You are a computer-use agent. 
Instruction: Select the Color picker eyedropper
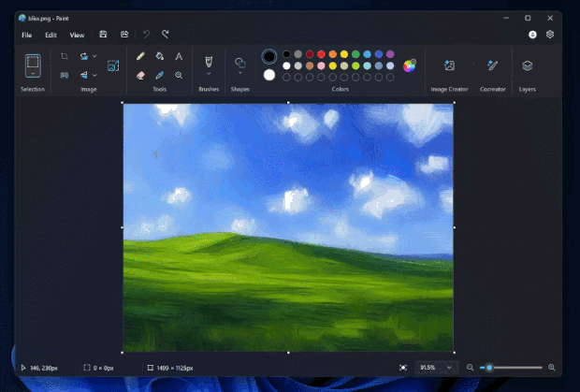pos(159,75)
